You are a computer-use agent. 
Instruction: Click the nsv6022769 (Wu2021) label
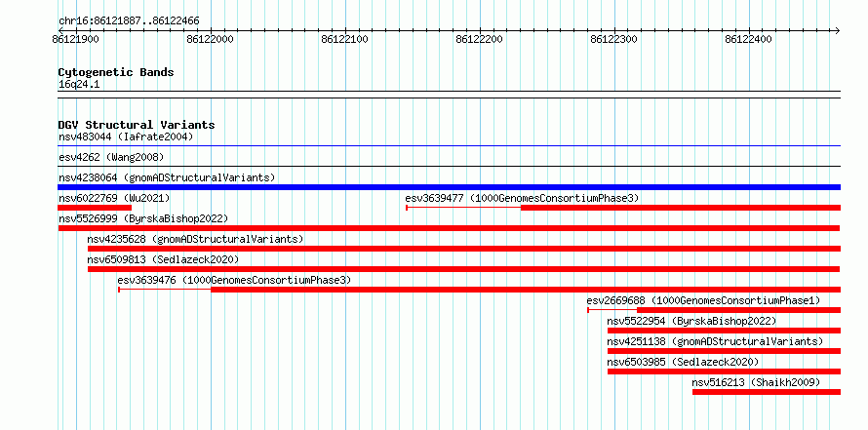114,198
